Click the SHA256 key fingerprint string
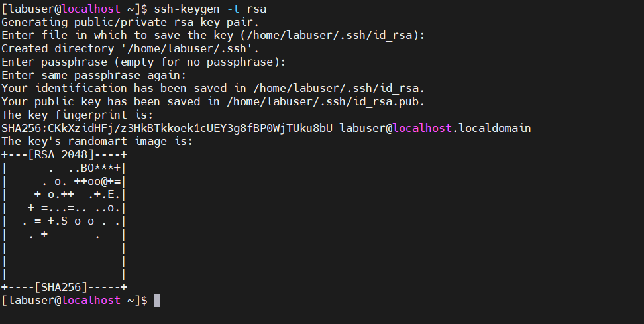644x324 pixels. point(167,128)
